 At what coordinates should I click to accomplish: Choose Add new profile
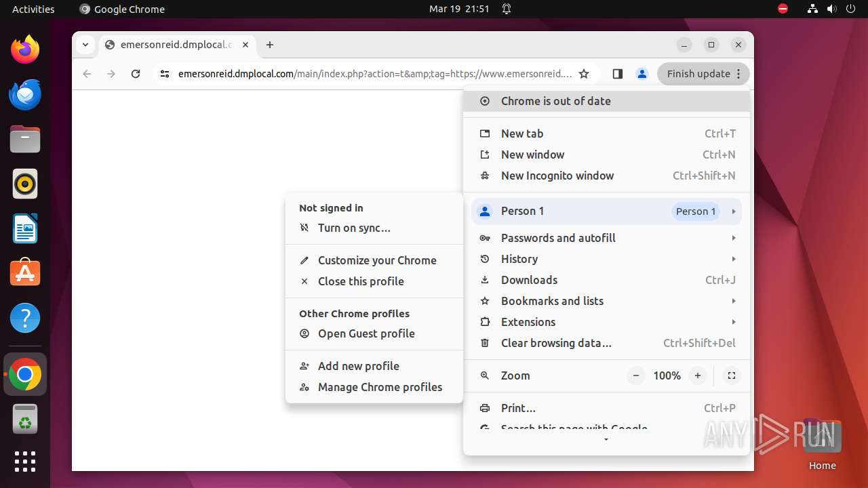click(374, 366)
